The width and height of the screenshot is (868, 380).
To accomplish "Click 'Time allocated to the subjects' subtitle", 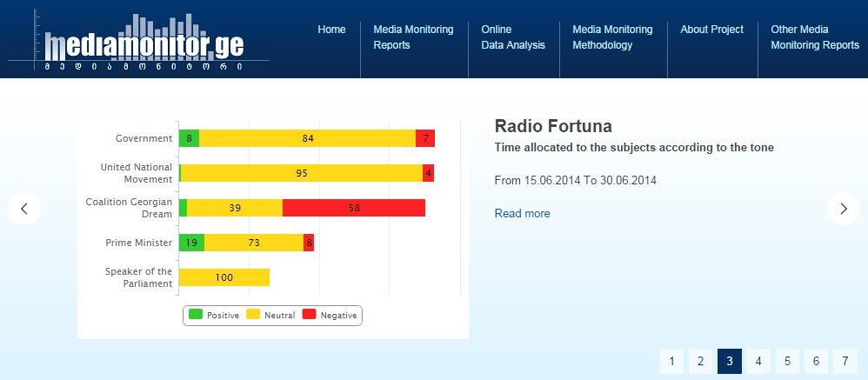I will [x=634, y=148].
